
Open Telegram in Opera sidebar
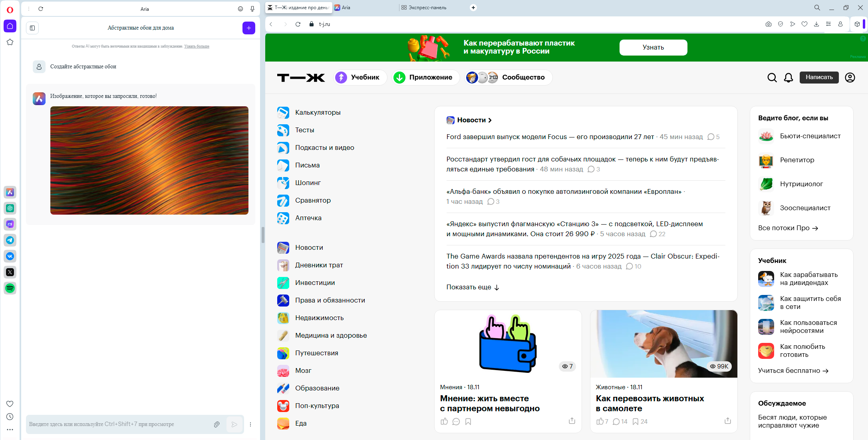tap(10, 240)
